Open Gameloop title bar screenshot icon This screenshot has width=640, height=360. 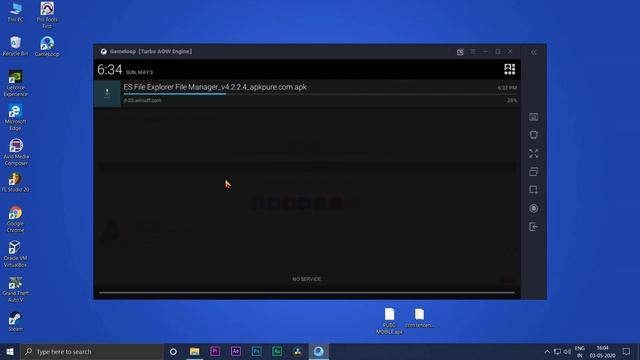[460, 52]
